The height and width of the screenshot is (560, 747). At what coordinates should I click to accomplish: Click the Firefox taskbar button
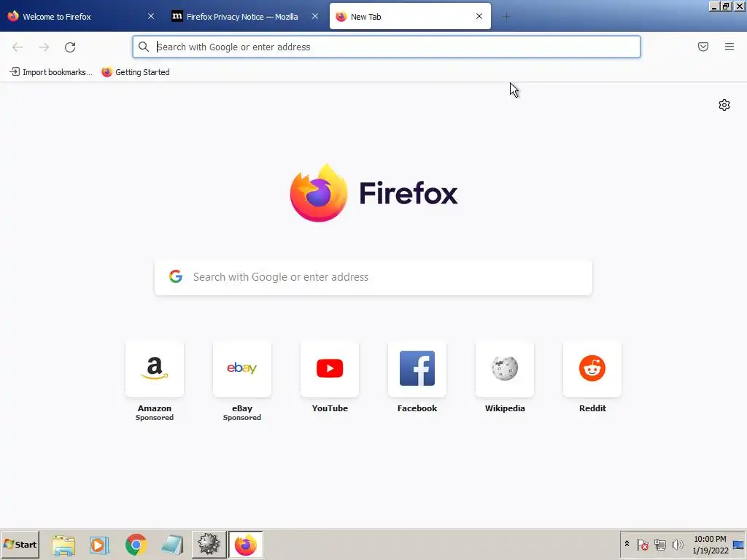(x=245, y=544)
